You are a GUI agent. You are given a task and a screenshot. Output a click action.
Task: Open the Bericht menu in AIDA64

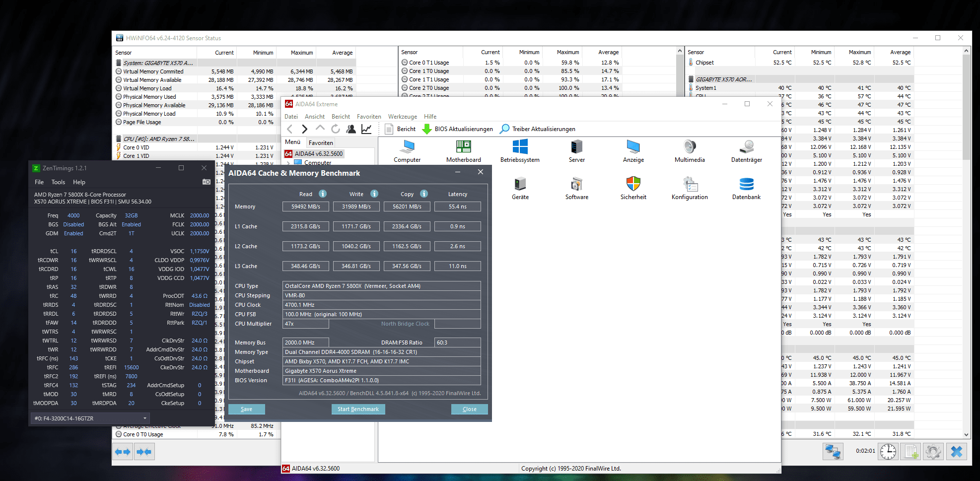(x=341, y=117)
